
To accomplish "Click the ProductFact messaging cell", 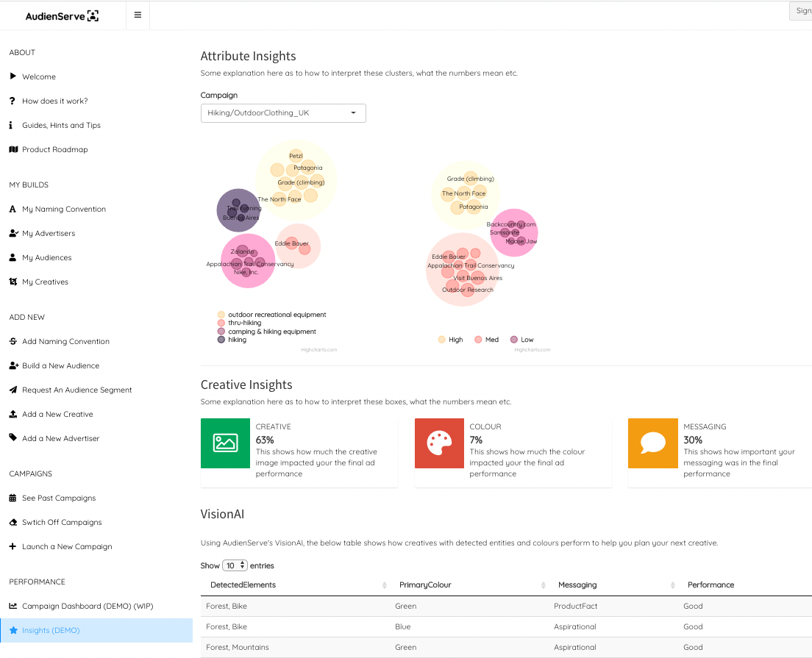I will tap(575, 606).
